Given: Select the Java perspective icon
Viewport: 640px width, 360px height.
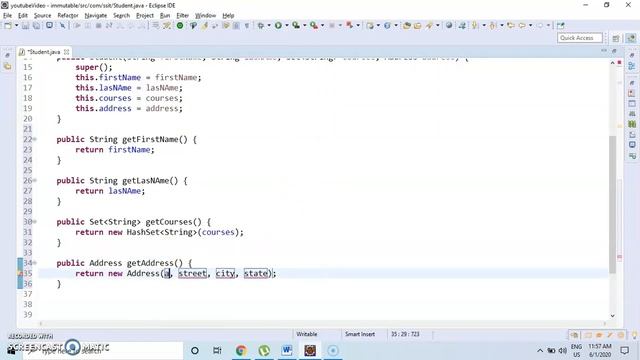Looking at the screenshot, I should (631, 38).
